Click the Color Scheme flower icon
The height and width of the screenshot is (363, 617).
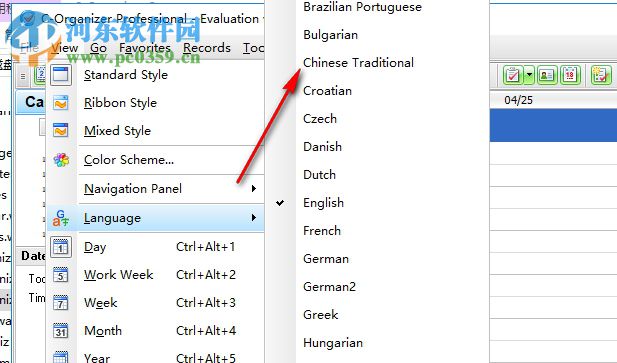(x=61, y=160)
